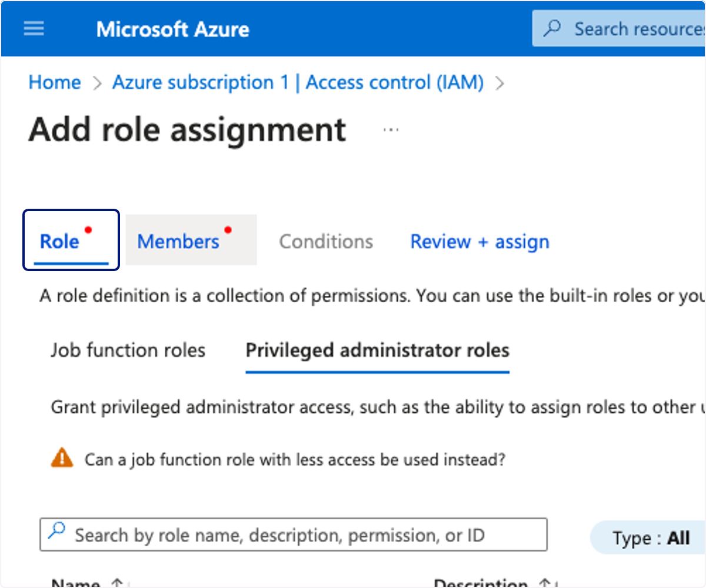Click the search magnifier in top bar
This screenshot has width=706, height=588.
(552, 29)
